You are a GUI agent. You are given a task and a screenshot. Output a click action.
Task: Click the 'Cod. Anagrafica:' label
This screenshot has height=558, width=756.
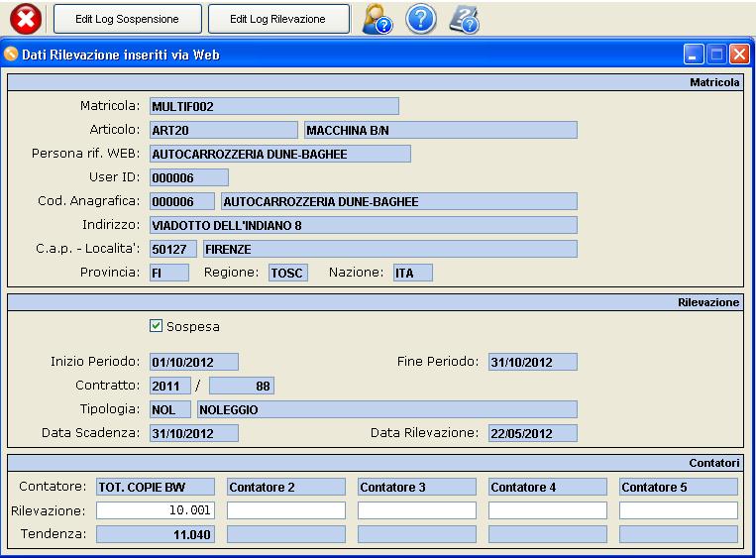click(x=89, y=200)
